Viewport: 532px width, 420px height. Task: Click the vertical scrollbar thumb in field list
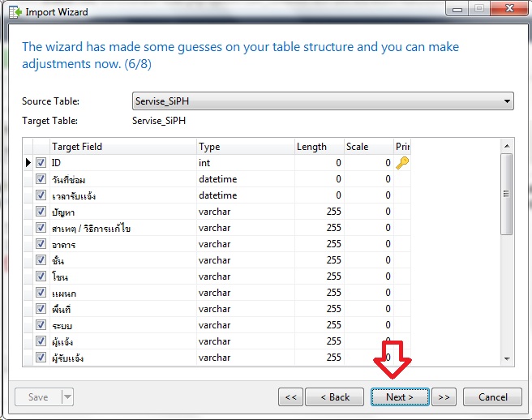coord(507,195)
